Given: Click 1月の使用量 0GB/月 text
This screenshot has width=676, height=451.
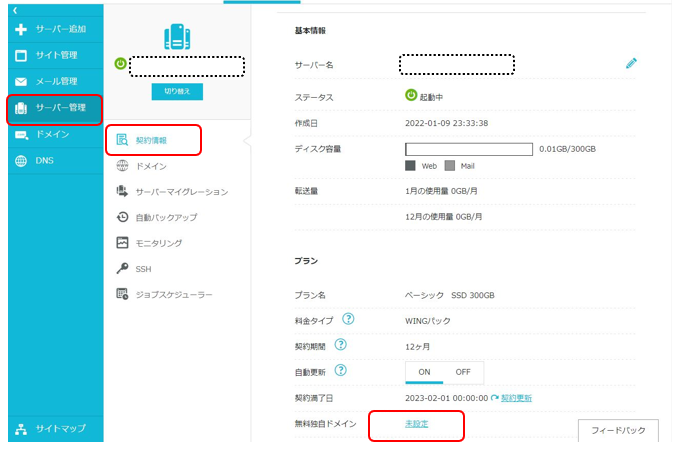Looking at the screenshot, I should click(441, 191).
